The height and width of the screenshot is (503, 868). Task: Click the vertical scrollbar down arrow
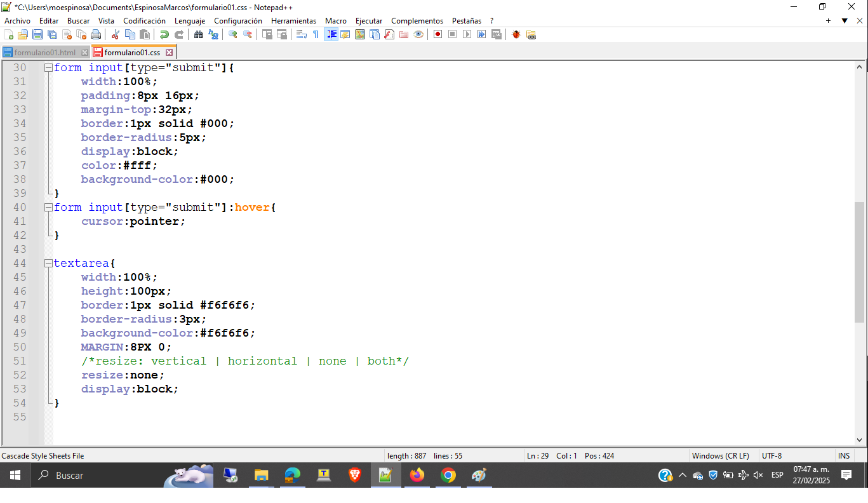point(860,439)
